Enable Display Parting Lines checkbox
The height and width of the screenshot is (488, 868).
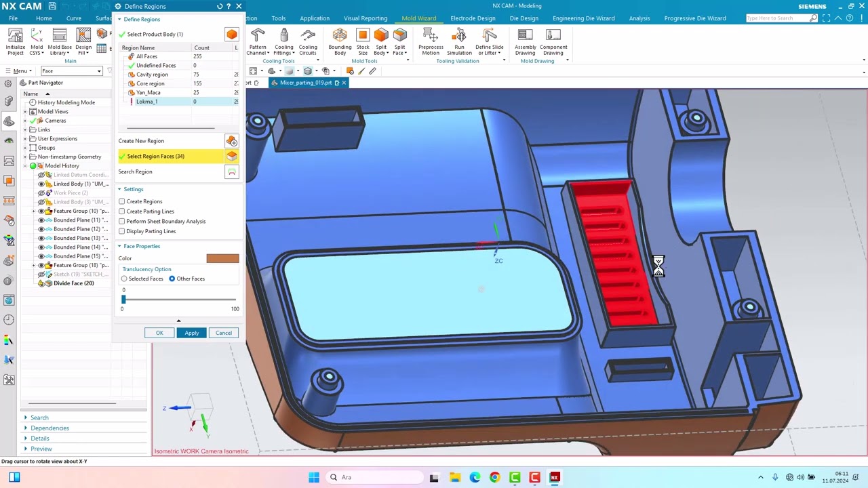click(122, 231)
